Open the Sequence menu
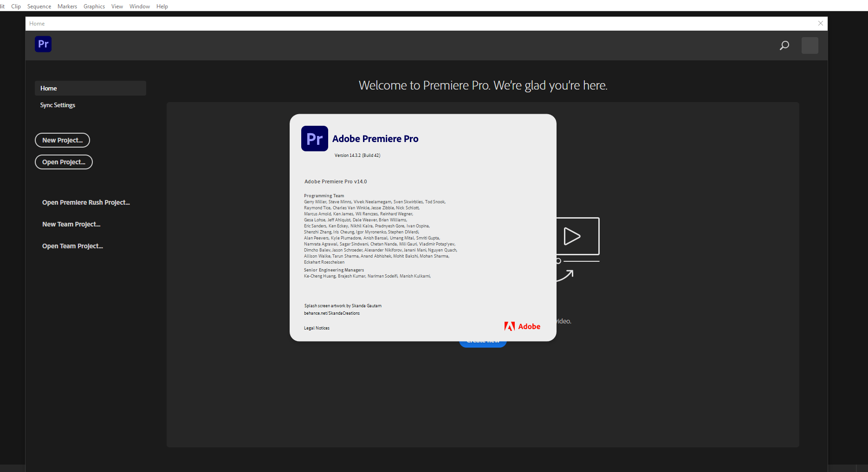This screenshot has height=472, width=868. (39, 6)
